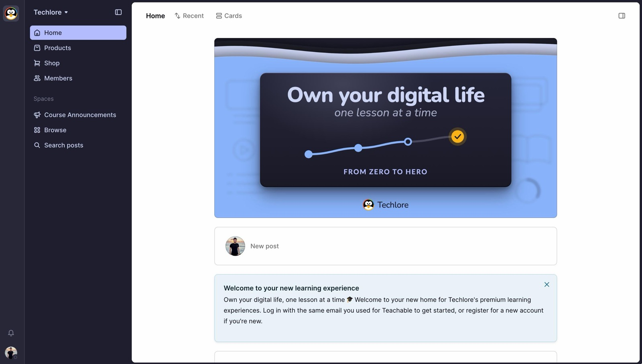Click the Products bag icon
This screenshot has width=642, height=364.
click(x=37, y=48)
